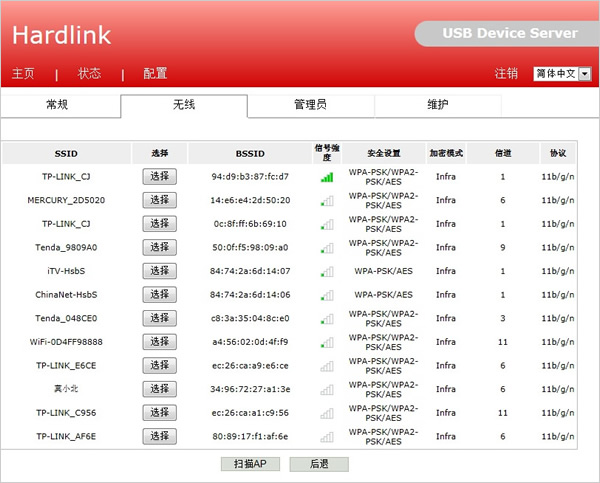Open 配置 in the top navigation
Image resolution: width=600 pixels, height=483 pixels.
pos(155,73)
